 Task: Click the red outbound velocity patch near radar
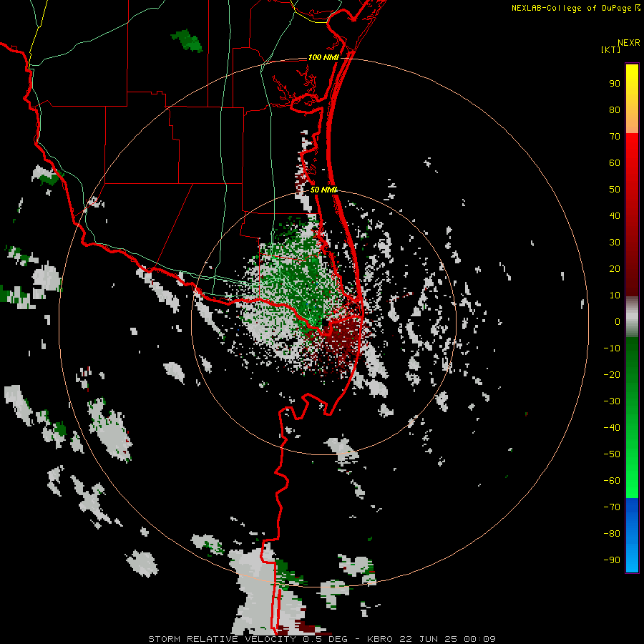point(343,337)
